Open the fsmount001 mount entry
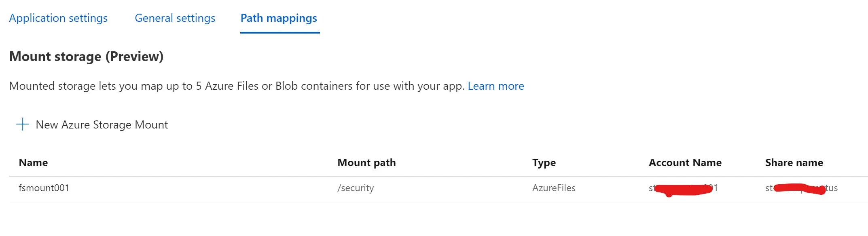 pyautogui.click(x=44, y=188)
